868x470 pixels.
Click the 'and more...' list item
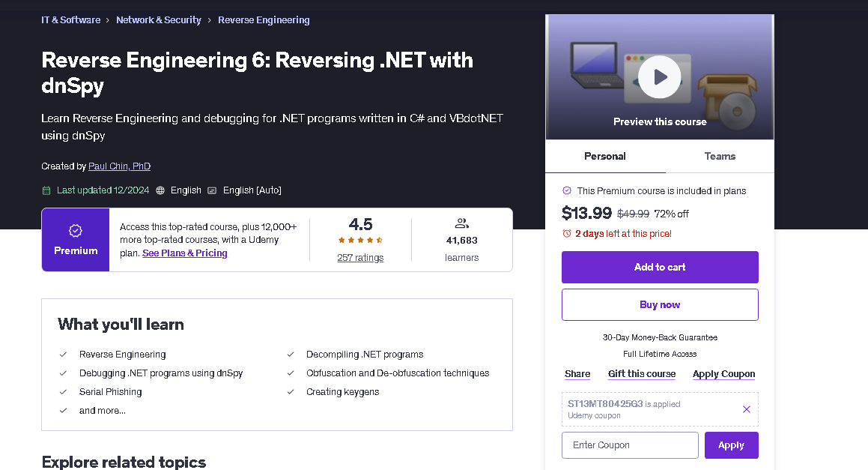click(x=103, y=411)
